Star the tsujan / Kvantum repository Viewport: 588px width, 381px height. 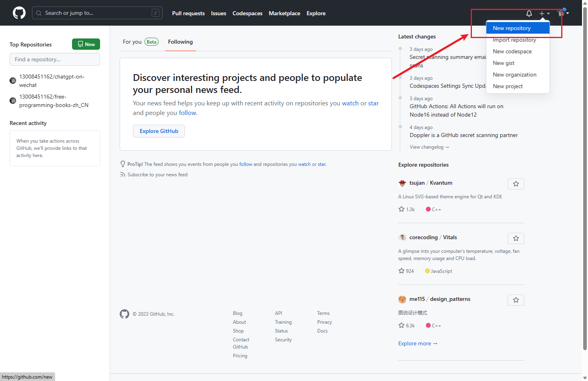click(x=516, y=184)
